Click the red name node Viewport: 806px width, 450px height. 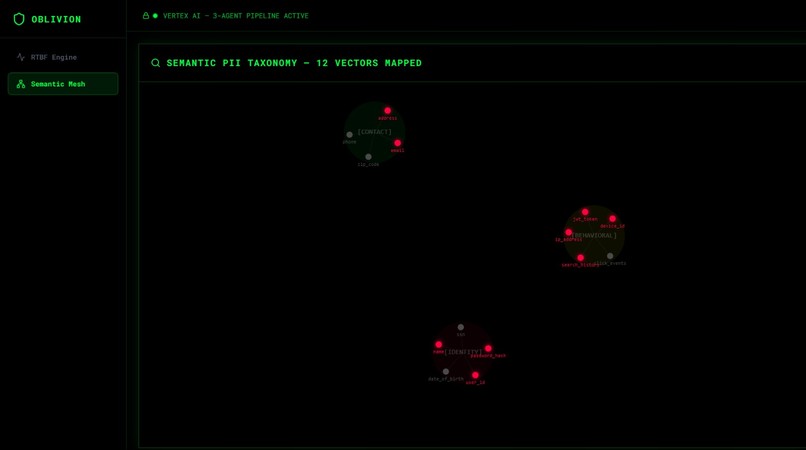438,345
